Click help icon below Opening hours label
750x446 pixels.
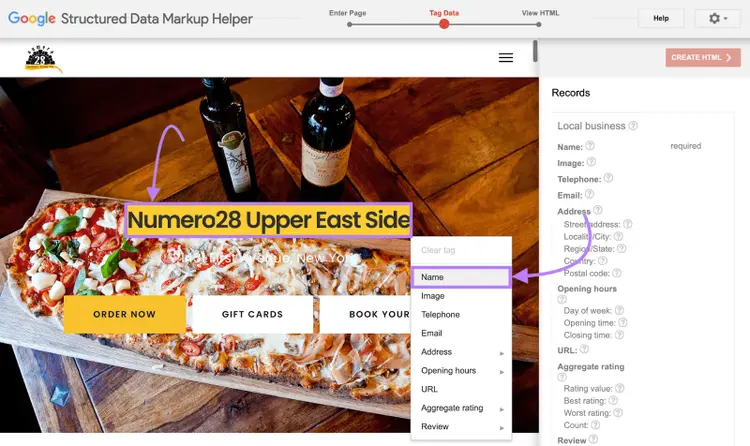point(562,299)
